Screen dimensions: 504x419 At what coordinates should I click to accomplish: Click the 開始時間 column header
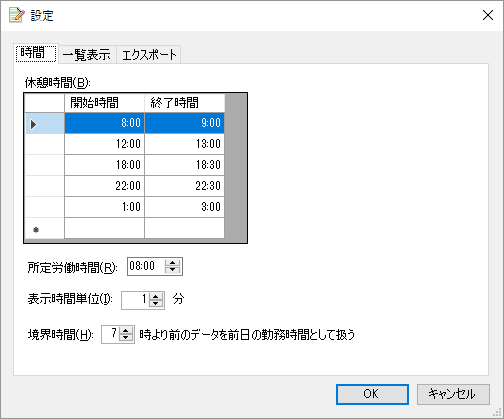(104, 103)
